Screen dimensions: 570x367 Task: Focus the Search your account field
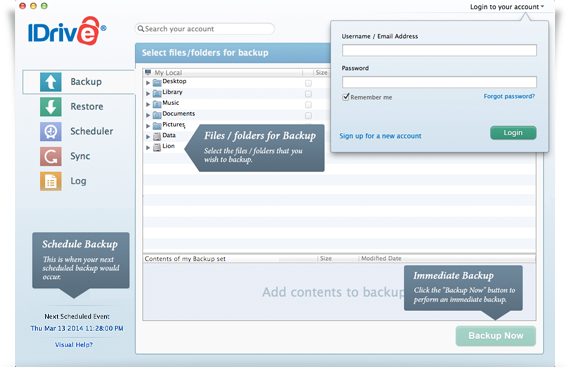point(205,29)
